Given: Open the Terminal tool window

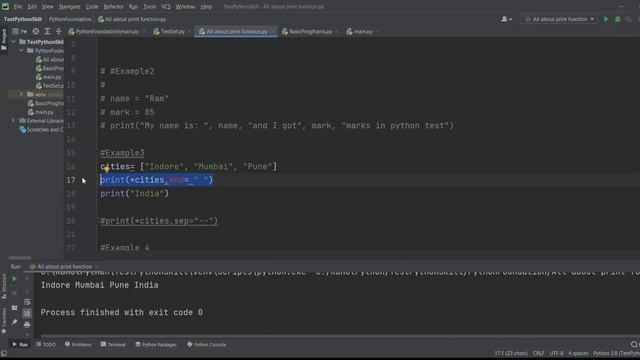Looking at the screenshot, I should coord(113,344).
